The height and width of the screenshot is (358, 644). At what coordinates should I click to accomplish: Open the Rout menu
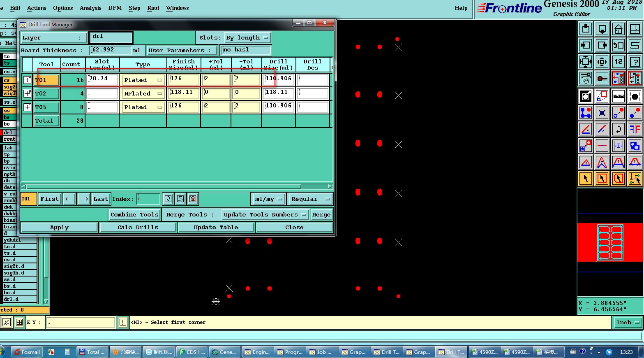[x=153, y=8]
